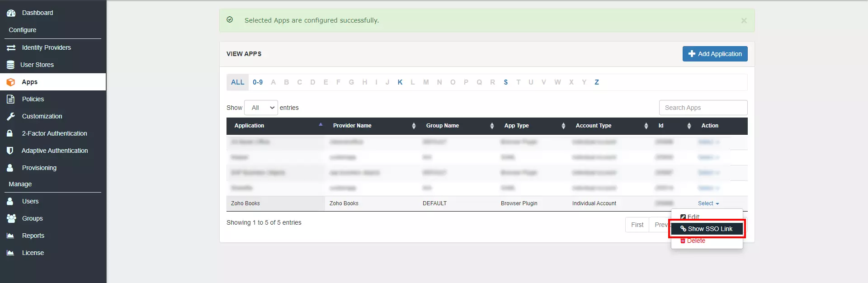Viewport: 868px width, 283px height.
Task: Click the Individual Account cell for Zoho Books
Action: (x=594, y=203)
